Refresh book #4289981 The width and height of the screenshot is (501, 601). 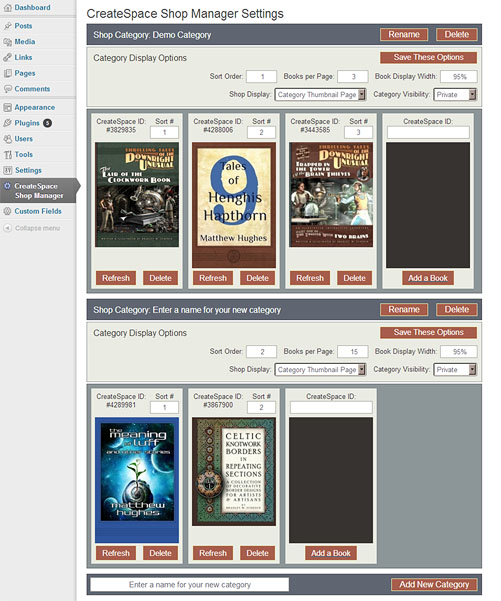coord(116,553)
